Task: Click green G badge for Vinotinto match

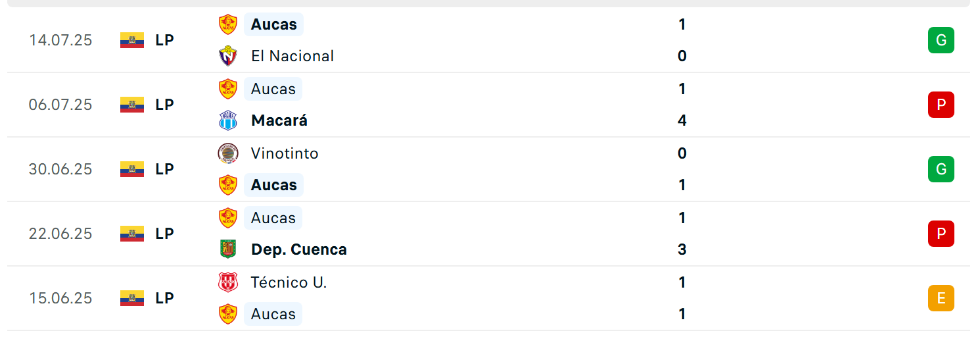Action: click(x=941, y=169)
